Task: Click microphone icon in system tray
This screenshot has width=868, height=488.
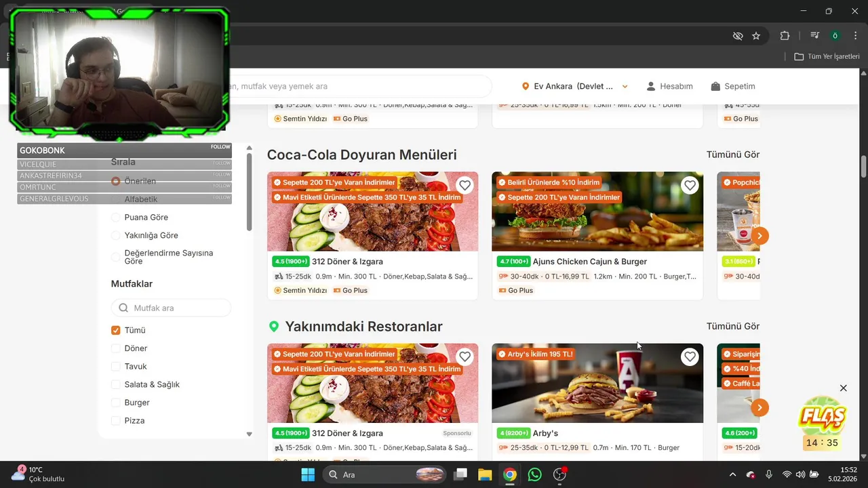Action: point(768,474)
